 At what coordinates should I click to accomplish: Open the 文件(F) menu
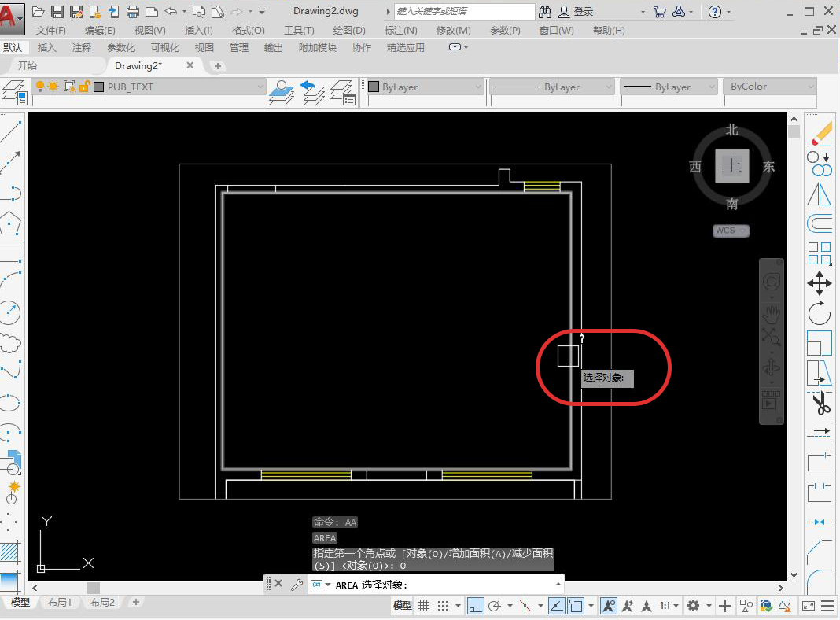coord(51,31)
